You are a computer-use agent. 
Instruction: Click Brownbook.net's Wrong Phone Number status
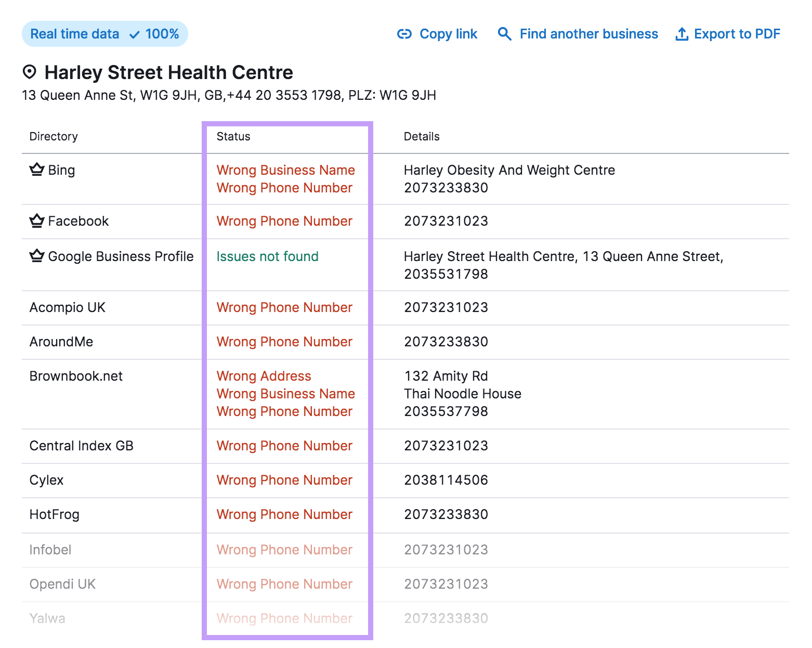pyautogui.click(x=284, y=411)
